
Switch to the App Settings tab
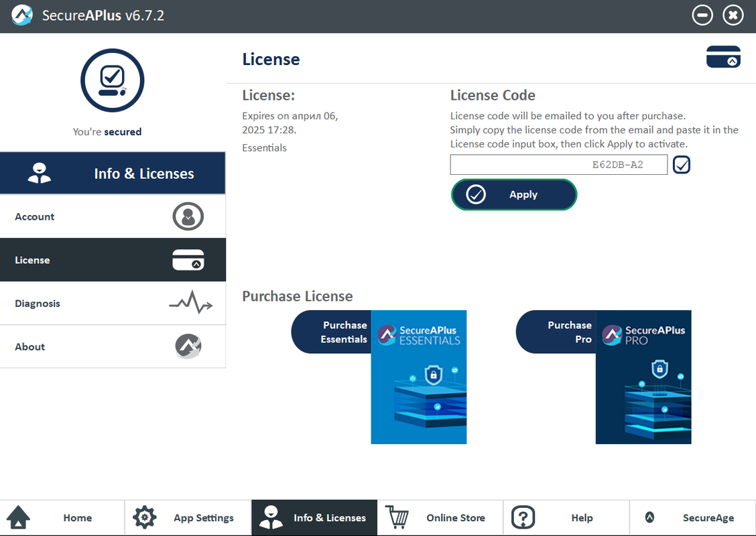point(188,518)
